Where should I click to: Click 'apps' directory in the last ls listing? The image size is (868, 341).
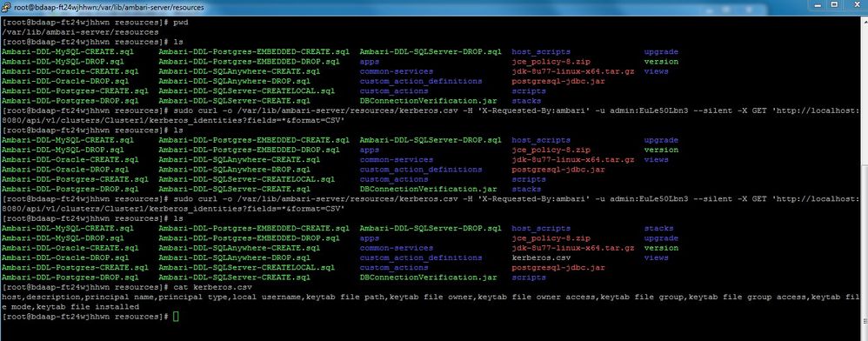370,238
